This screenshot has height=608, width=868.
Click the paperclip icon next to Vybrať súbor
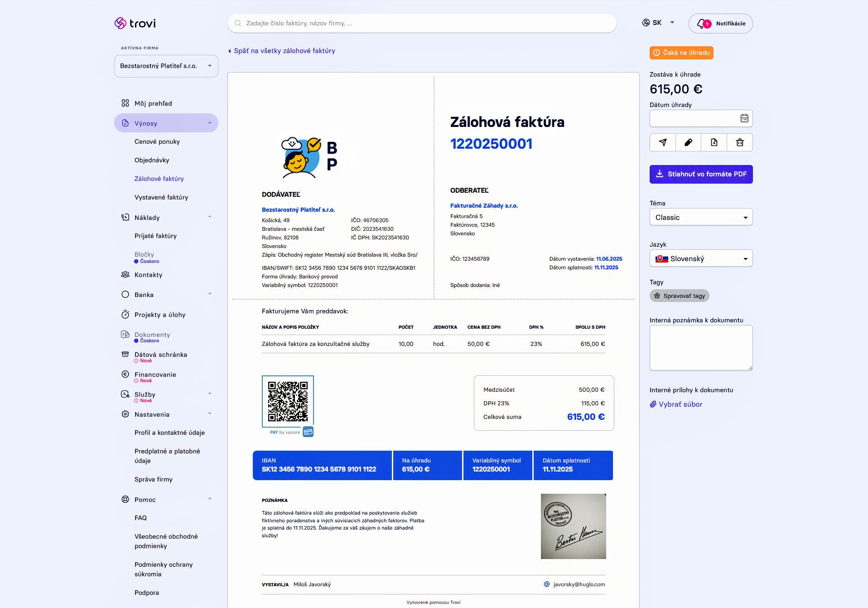click(653, 404)
